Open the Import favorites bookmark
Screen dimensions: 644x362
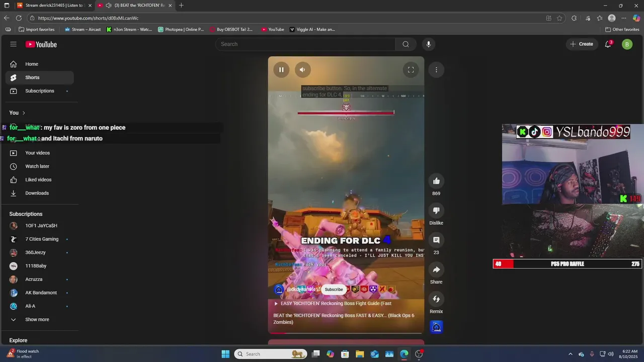click(x=36, y=30)
